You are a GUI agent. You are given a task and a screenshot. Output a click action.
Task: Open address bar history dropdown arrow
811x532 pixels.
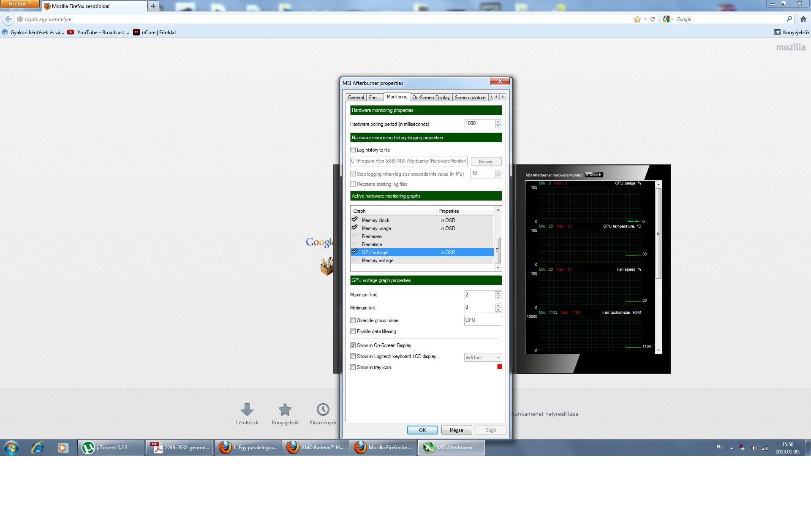[x=645, y=19]
